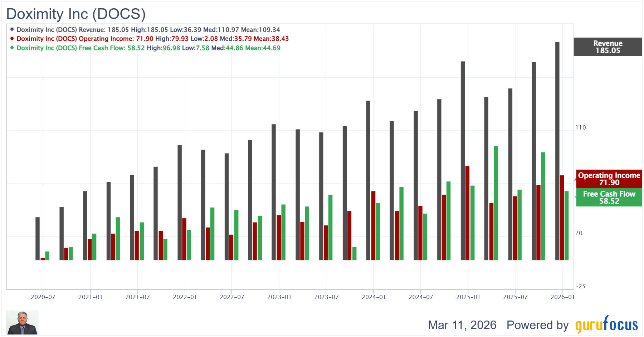Select the "Mean:44.69" Free Cash Flow value

(x=263, y=48)
